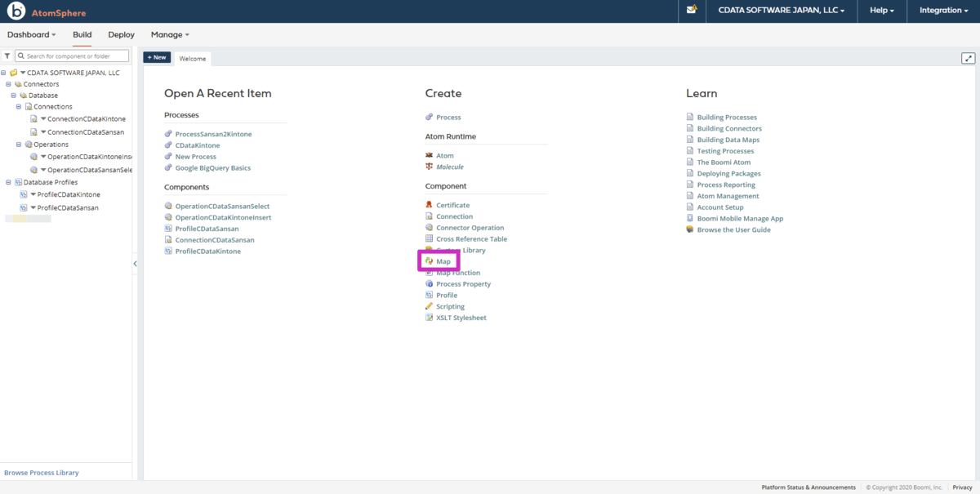Open the Integration dropdown menu
The width and height of the screenshot is (980, 494).
[943, 11]
